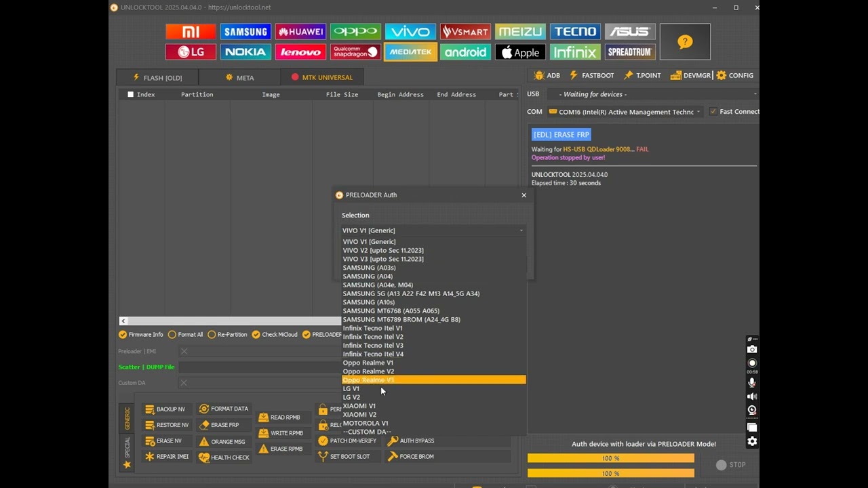Screen dimensions: 868x488
Task: Select the Tecno brand icon
Action: [x=575, y=32]
